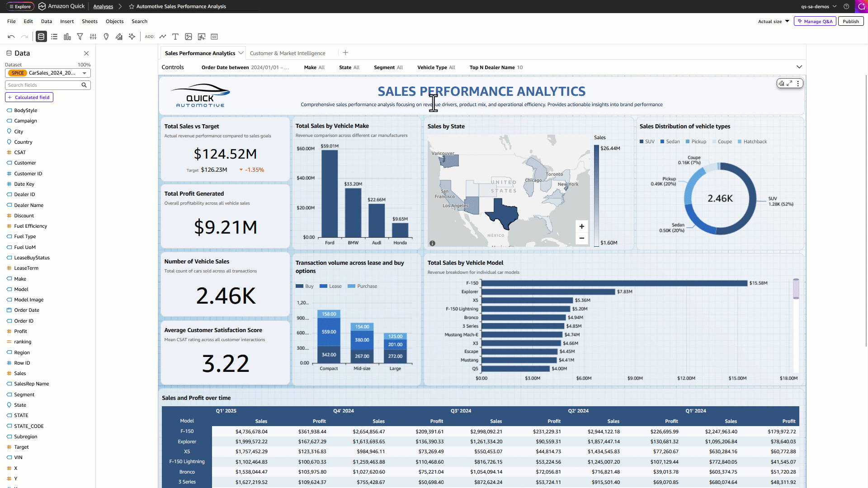Open the three-dot menu on title visual
This screenshot has height=488, width=868.
click(x=798, y=84)
